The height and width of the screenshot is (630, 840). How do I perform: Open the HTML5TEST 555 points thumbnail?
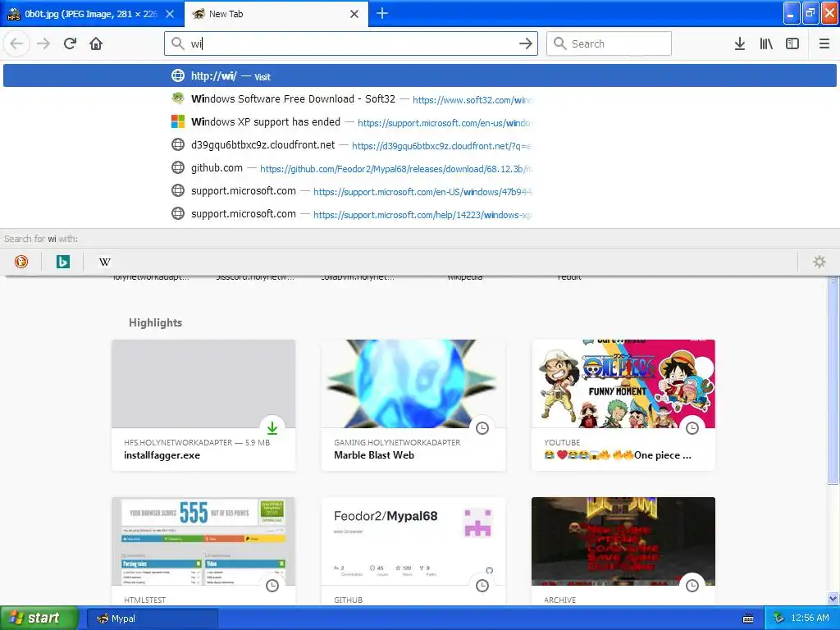pos(203,541)
